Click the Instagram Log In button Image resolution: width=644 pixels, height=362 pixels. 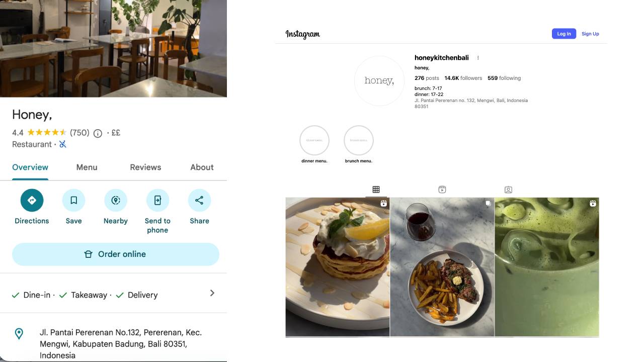click(564, 34)
